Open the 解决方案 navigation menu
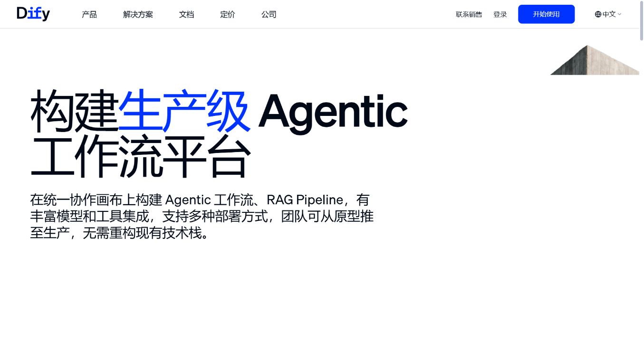 tap(138, 14)
